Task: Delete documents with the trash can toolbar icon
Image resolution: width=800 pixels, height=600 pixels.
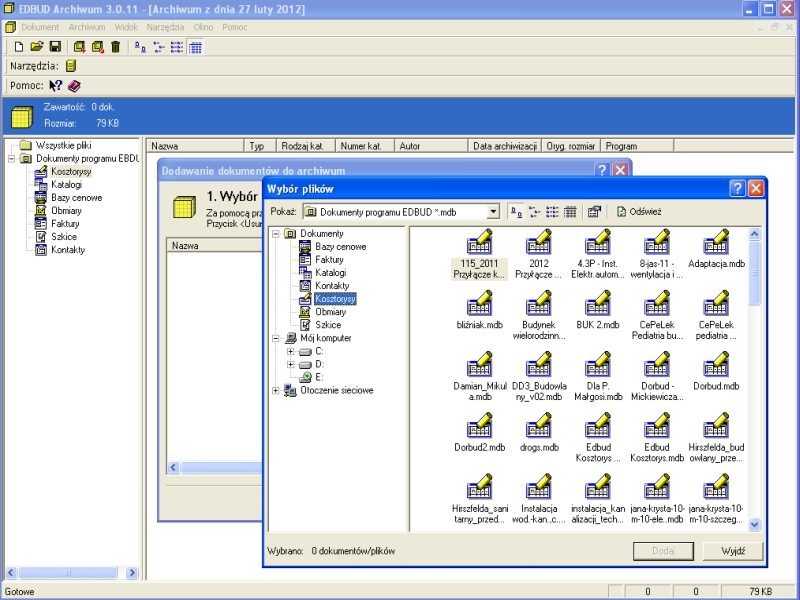Action: pyautogui.click(x=116, y=47)
